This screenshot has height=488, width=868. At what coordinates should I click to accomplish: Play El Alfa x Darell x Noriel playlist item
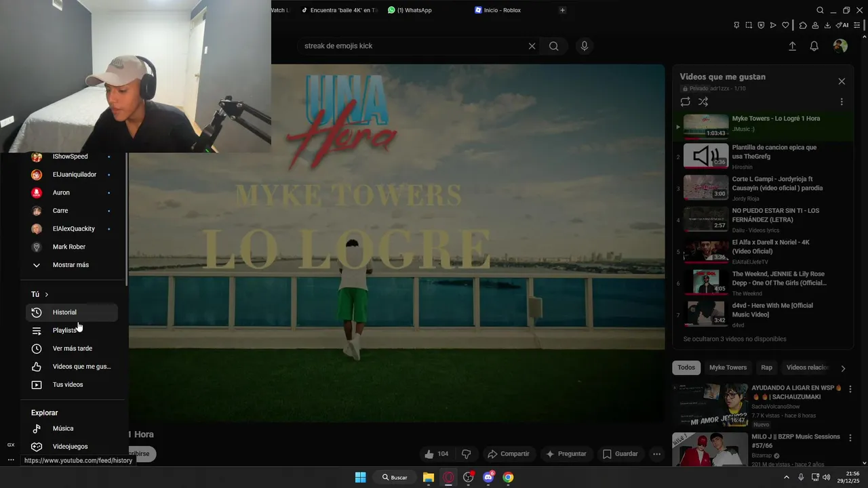764,251
